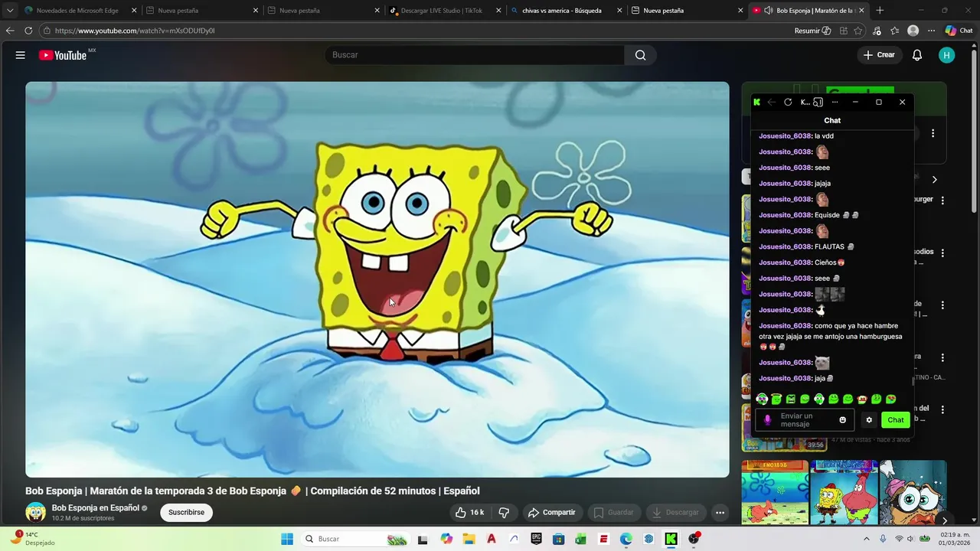Show hidden system tray icons chevron

coord(867,539)
